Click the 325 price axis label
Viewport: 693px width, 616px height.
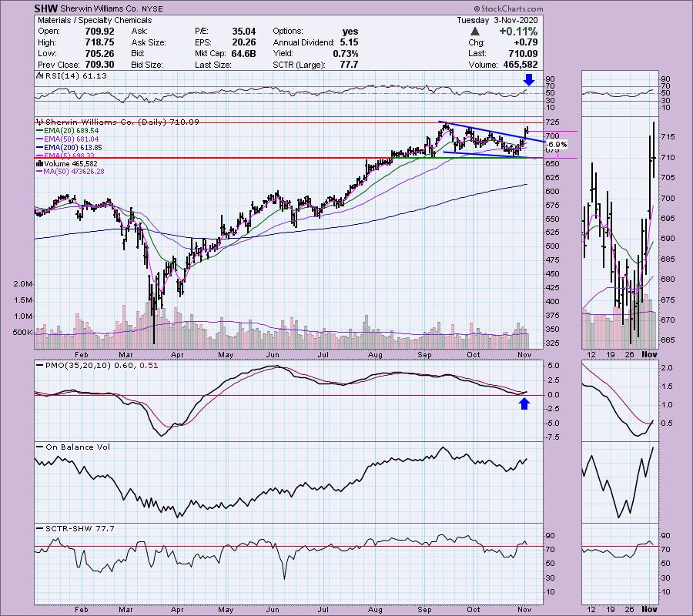(x=552, y=343)
